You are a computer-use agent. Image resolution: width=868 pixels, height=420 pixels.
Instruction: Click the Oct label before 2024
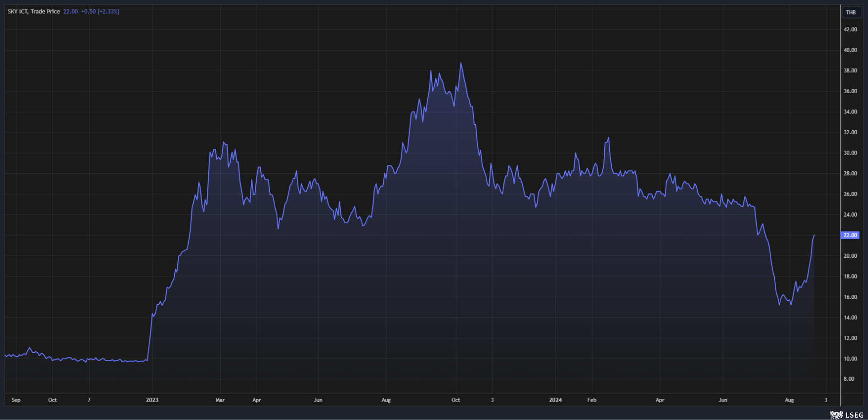(x=456, y=400)
